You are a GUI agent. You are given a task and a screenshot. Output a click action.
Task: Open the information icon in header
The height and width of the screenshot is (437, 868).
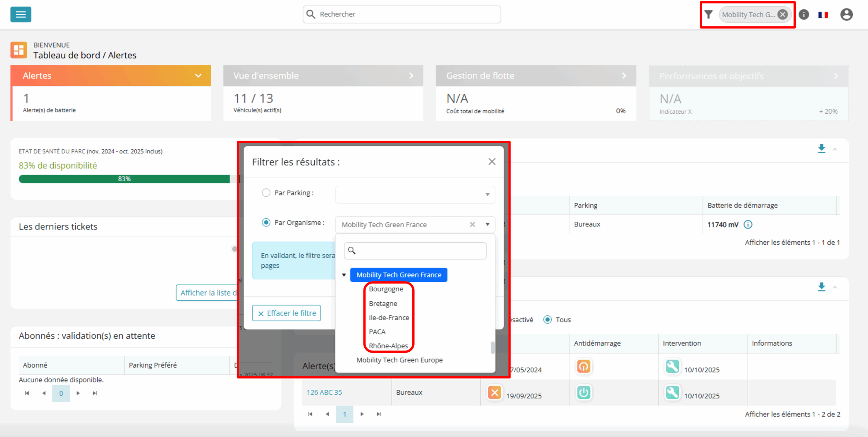tap(804, 14)
